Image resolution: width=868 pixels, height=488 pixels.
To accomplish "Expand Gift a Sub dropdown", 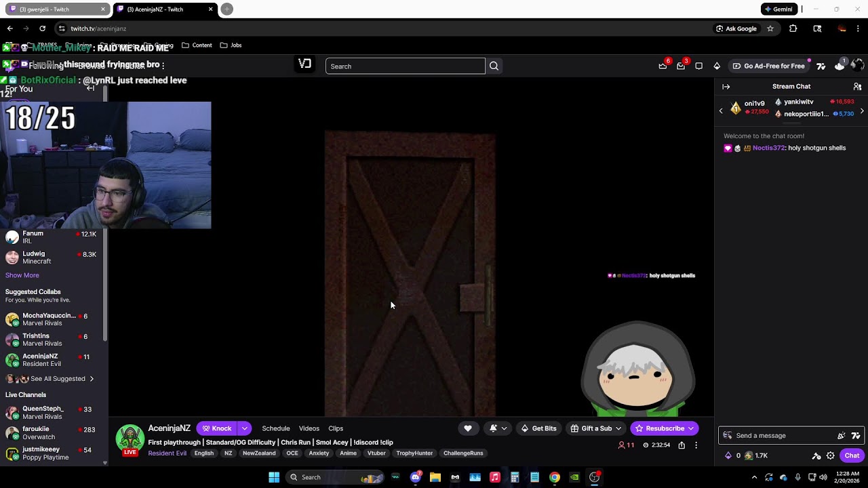I will click(x=617, y=428).
